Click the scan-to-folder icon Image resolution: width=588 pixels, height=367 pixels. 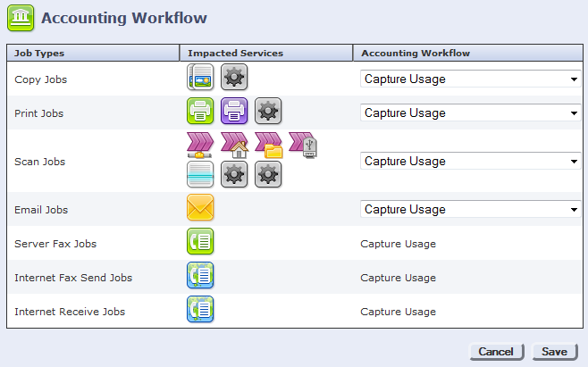(268, 146)
